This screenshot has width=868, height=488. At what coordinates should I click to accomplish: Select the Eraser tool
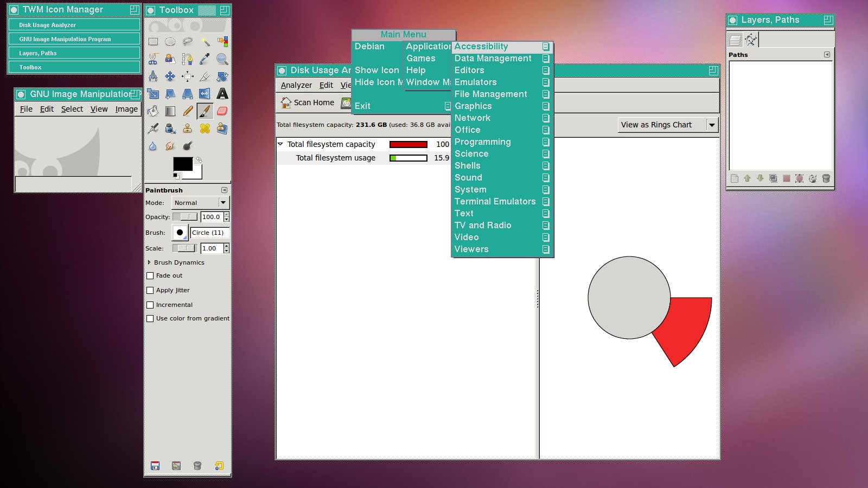point(222,111)
